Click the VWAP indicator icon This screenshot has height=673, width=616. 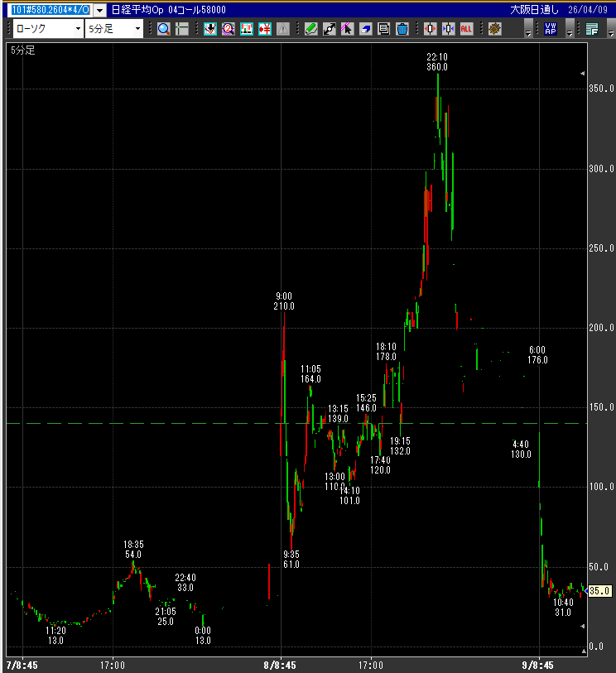tap(551, 29)
